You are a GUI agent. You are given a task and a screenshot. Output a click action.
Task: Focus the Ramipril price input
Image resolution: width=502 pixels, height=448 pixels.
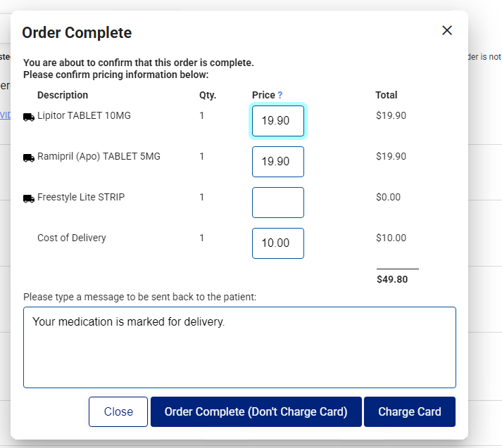coord(278,162)
